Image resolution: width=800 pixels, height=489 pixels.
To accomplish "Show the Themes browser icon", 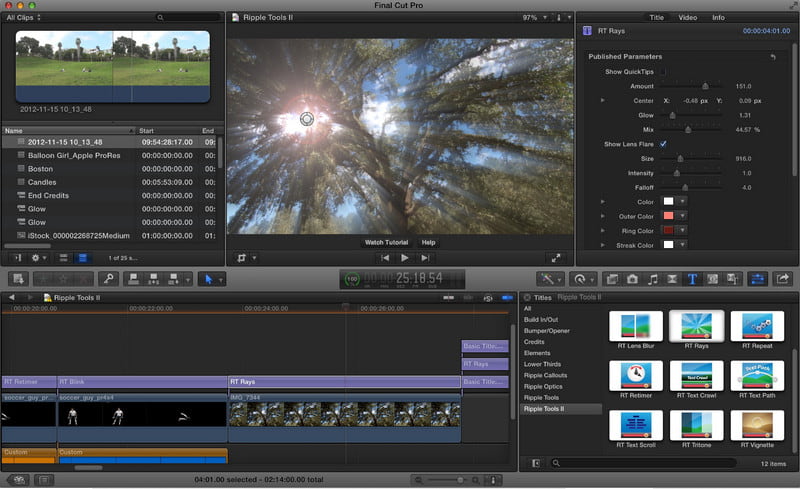I will click(733, 279).
